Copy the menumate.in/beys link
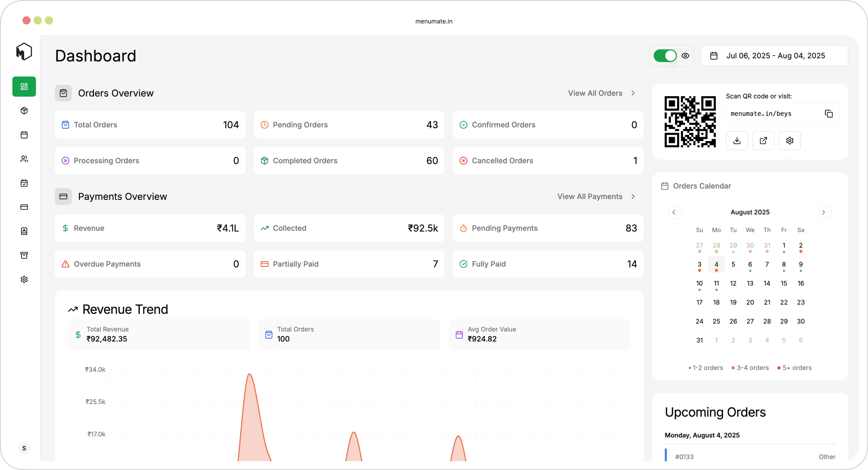This screenshot has width=868, height=470. [x=829, y=114]
